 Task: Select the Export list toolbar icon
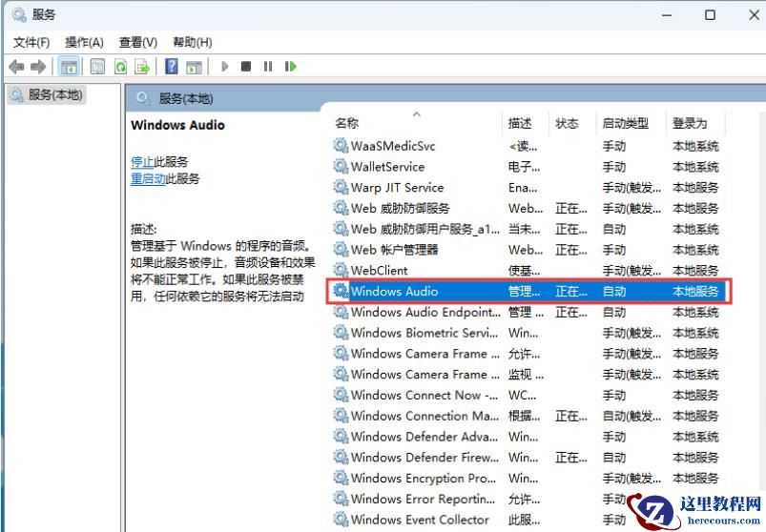coord(142,67)
